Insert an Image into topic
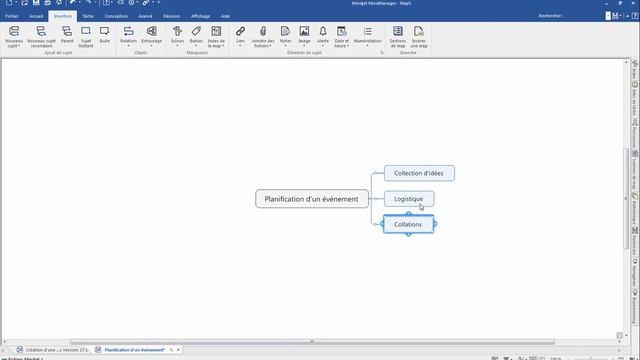The width and height of the screenshot is (640, 360). coord(304,35)
